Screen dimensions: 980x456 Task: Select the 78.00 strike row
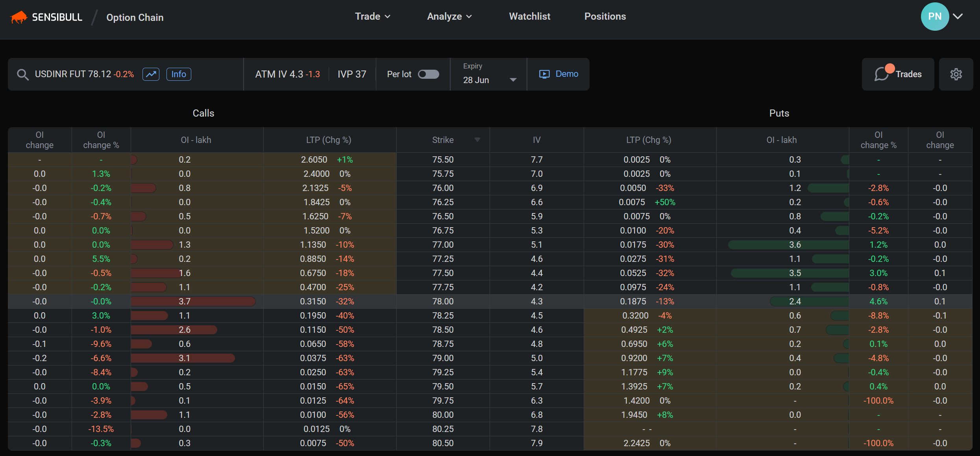pyautogui.click(x=443, y=302)
